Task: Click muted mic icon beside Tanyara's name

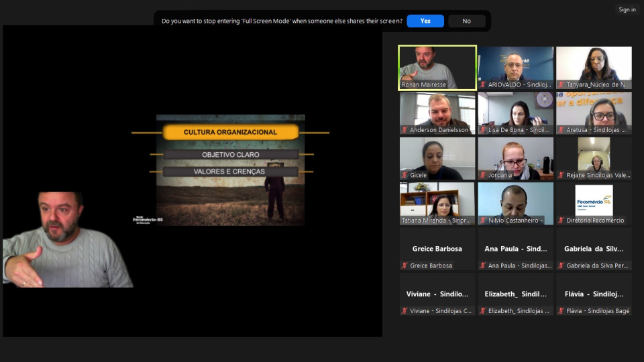Action: click(x=561, y=84)
